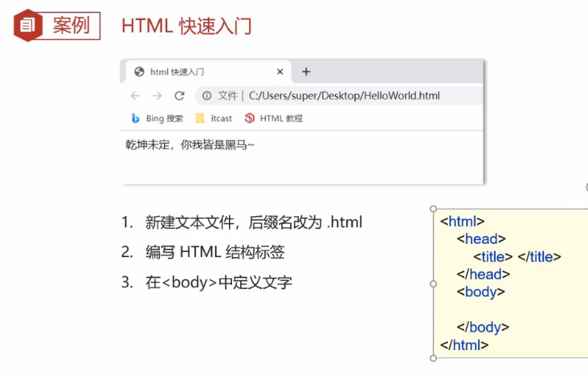Click the opening <body> tag

click(480, 291)
